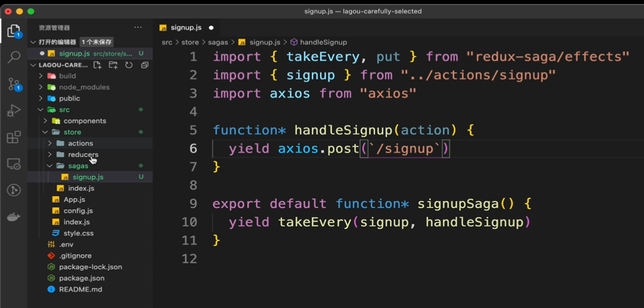The image size is (644, 308).
Task: Open explorer panel more actions ellipsis
Action: click(x=138, y=28)
